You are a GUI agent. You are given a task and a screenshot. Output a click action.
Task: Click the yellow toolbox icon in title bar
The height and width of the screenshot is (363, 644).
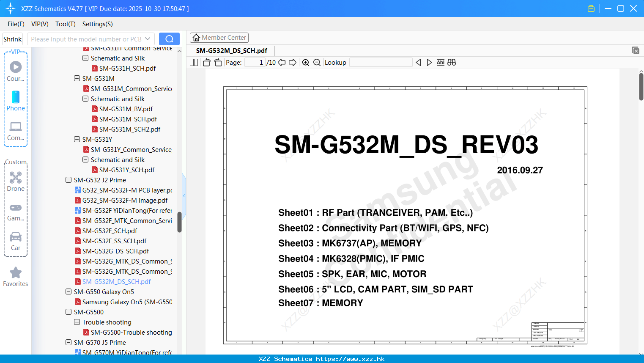[591, 8]
